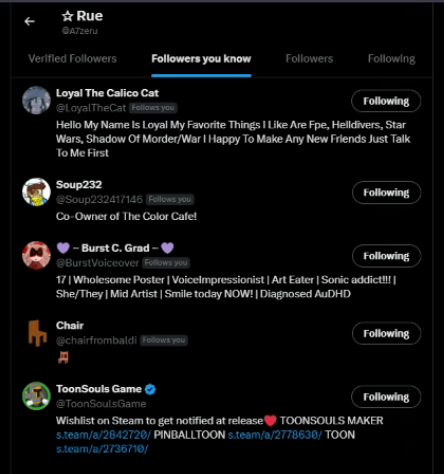
Task: Click Following button for ToonSouls Game
Action: coord(386,397)
